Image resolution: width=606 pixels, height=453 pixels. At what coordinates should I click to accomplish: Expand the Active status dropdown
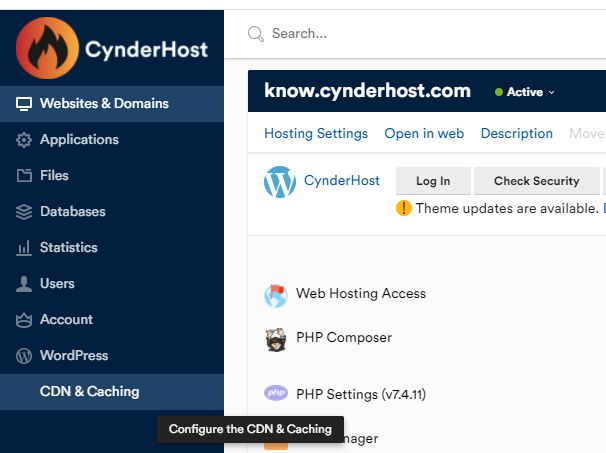point(552,92)
